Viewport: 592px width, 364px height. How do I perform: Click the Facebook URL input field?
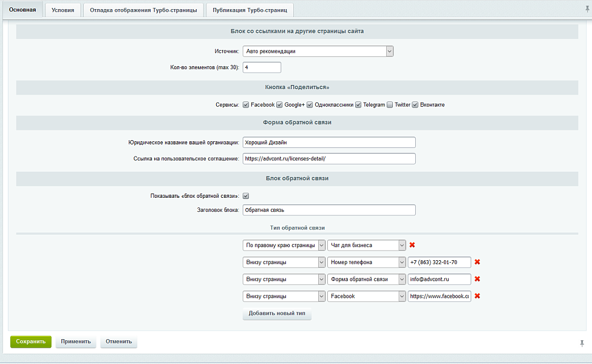tap(440, 296)
